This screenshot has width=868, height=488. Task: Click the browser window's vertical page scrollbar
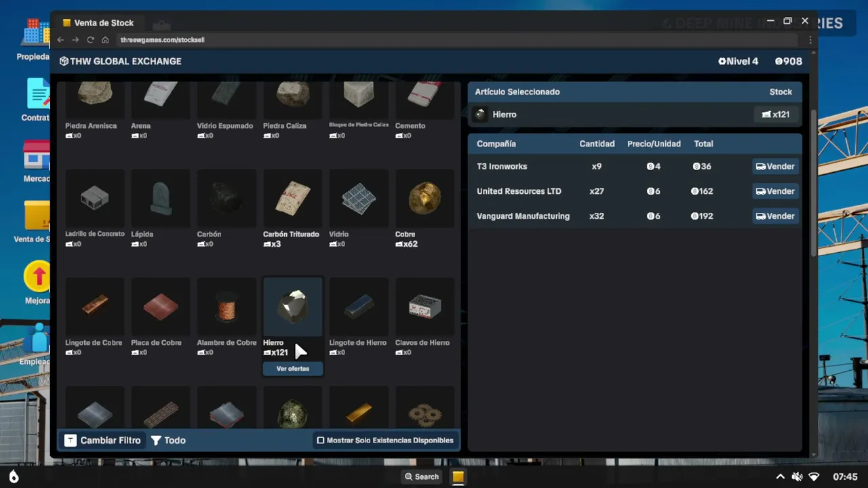[814, 183]
